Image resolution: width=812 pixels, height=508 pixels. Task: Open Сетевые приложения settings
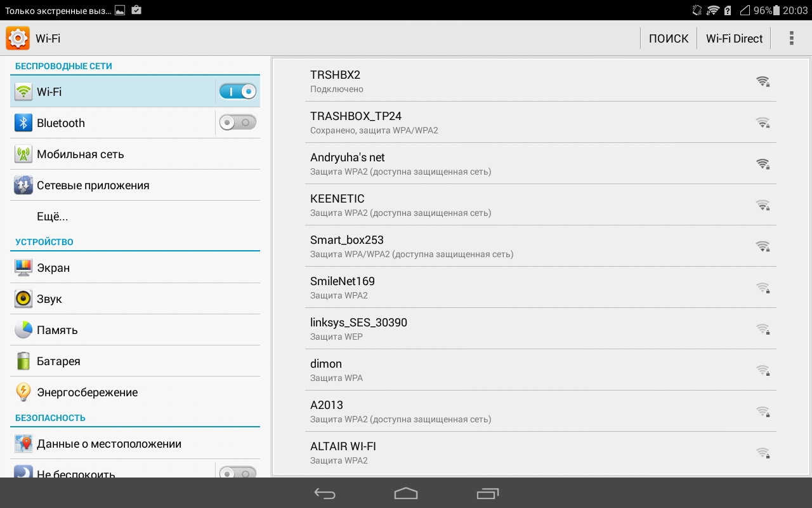(x=135, y=185)
